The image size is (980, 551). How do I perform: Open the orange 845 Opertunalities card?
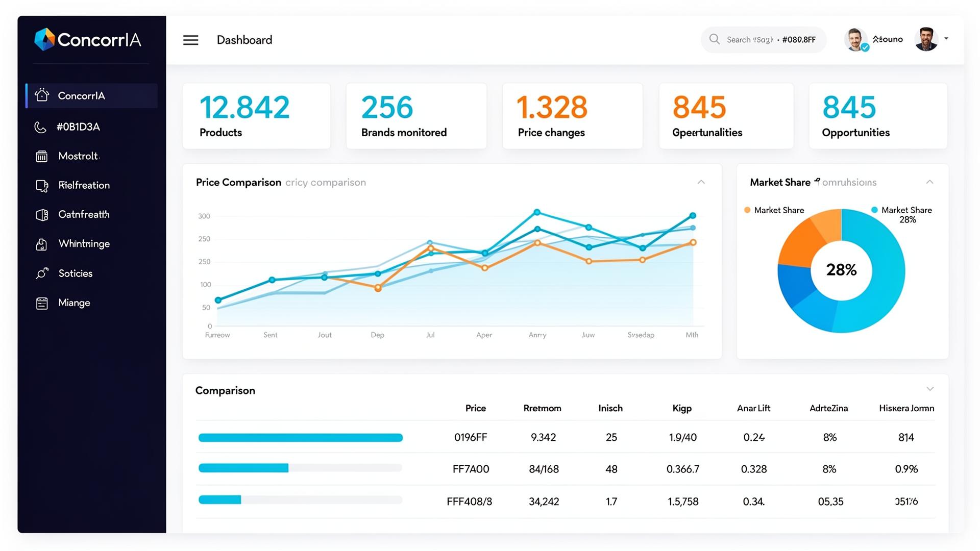[726, 116]
